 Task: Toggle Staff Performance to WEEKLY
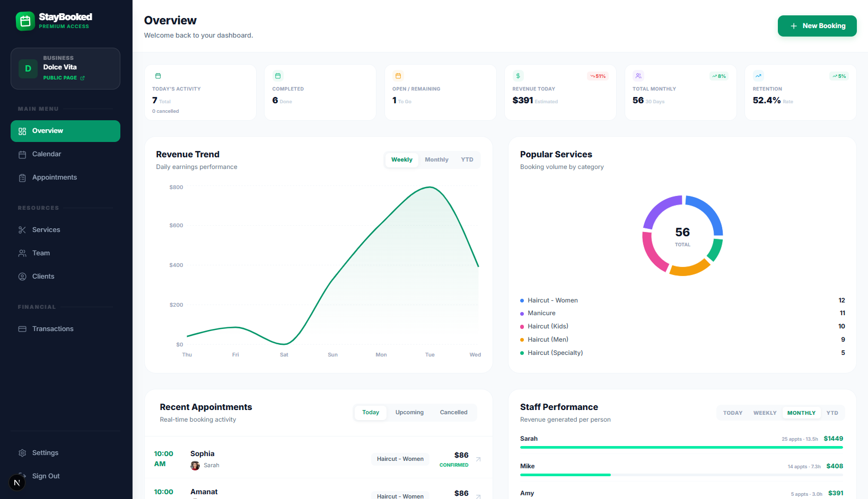(x=765, y=413)
